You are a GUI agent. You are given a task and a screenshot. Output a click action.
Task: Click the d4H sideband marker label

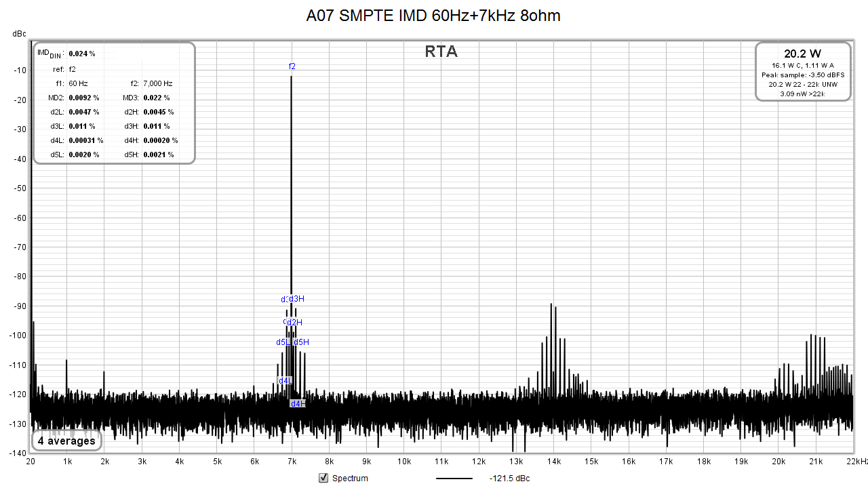[x=298, y=403]
